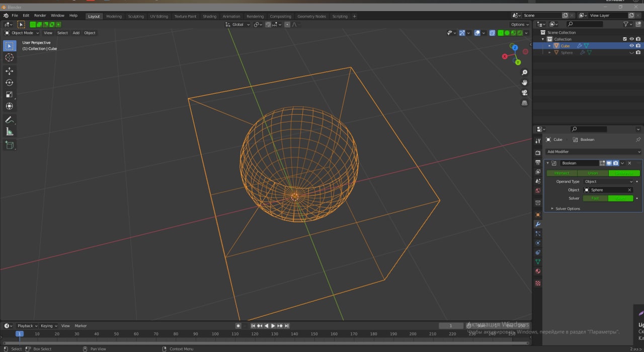Click the Add Cube tool icon
The width and height of the screenshot is (644, 352).
[9, 145]
